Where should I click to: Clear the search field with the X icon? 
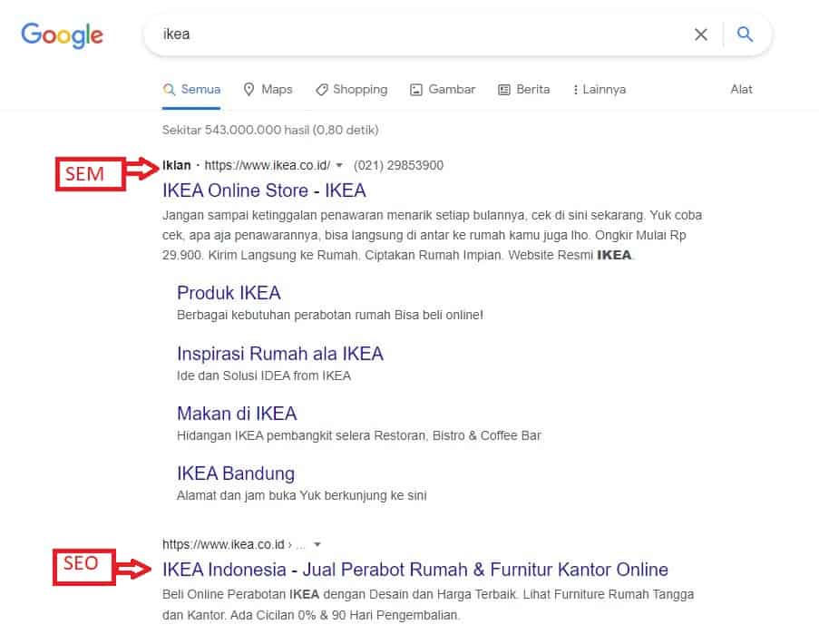(x=701, y=34)
